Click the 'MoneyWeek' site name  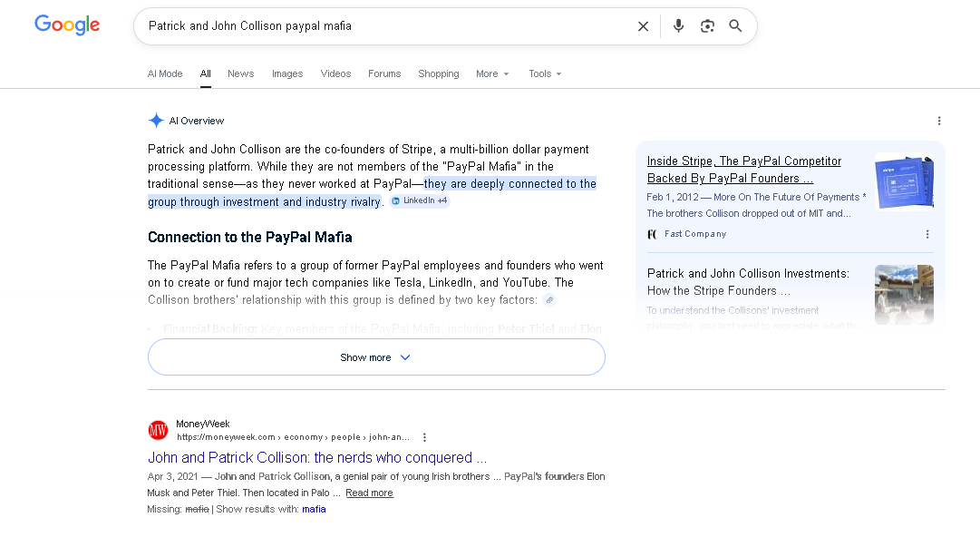pos(202,424)
